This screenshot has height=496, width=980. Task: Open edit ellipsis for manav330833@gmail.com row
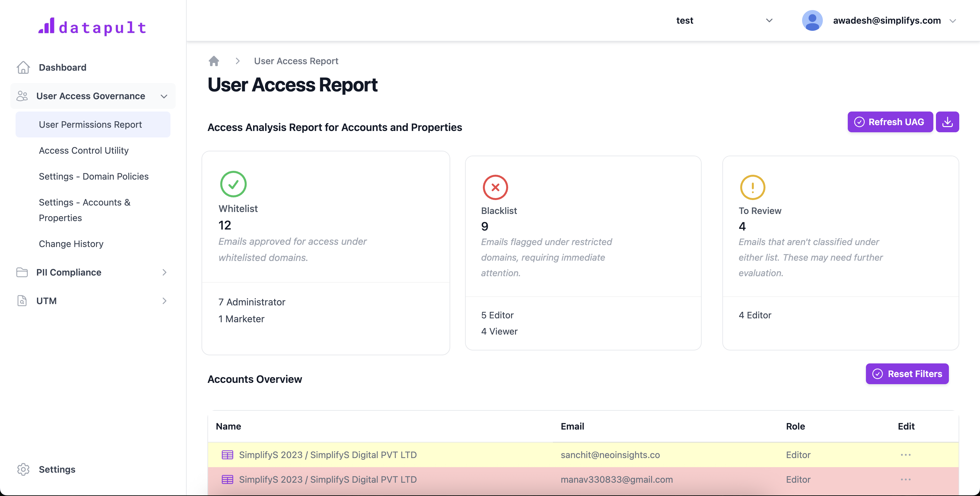(905, 479)
